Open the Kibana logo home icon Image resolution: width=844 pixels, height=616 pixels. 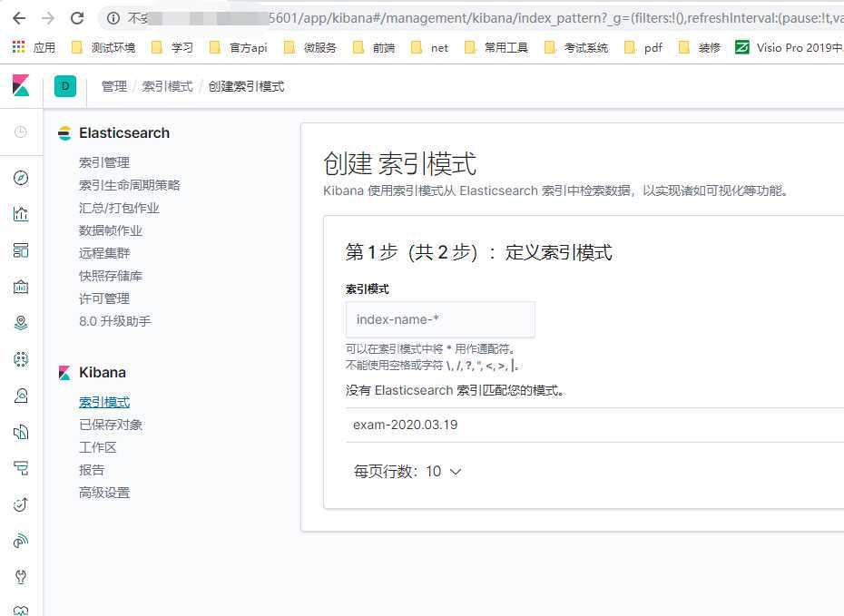pyautogui.click(x=21, y=85)
